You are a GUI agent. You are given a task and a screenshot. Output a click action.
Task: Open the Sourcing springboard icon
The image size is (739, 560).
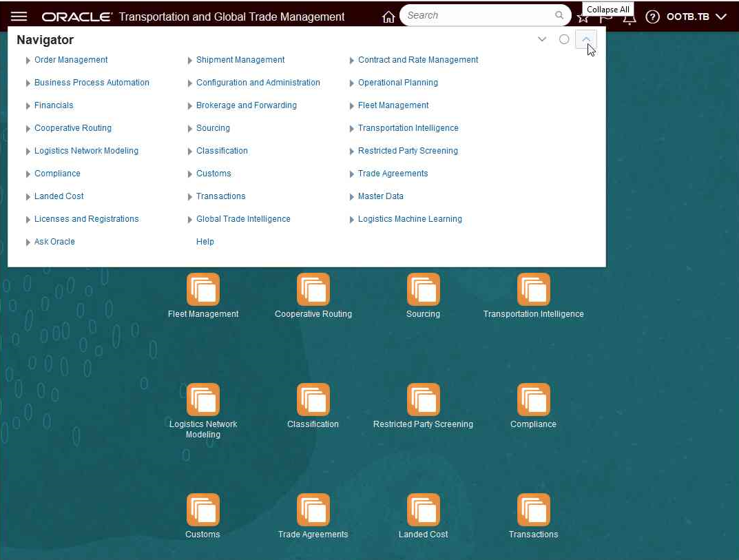(424, 289)
